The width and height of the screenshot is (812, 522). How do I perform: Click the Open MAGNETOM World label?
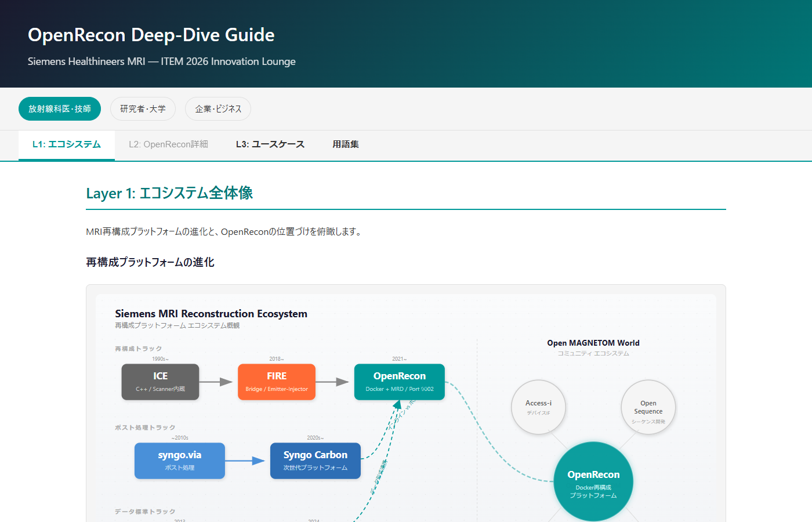[593, 343]
